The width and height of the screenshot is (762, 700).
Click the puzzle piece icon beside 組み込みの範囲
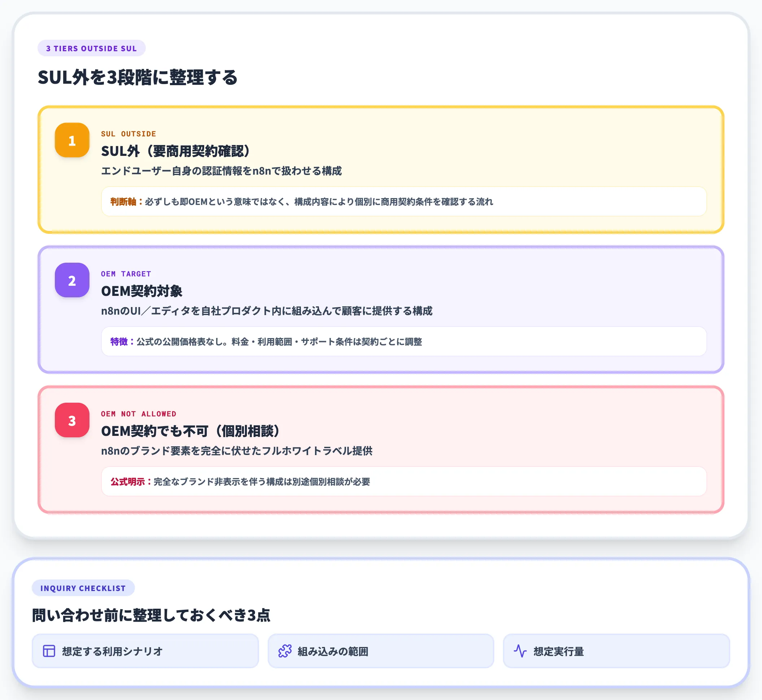[285, 651]
